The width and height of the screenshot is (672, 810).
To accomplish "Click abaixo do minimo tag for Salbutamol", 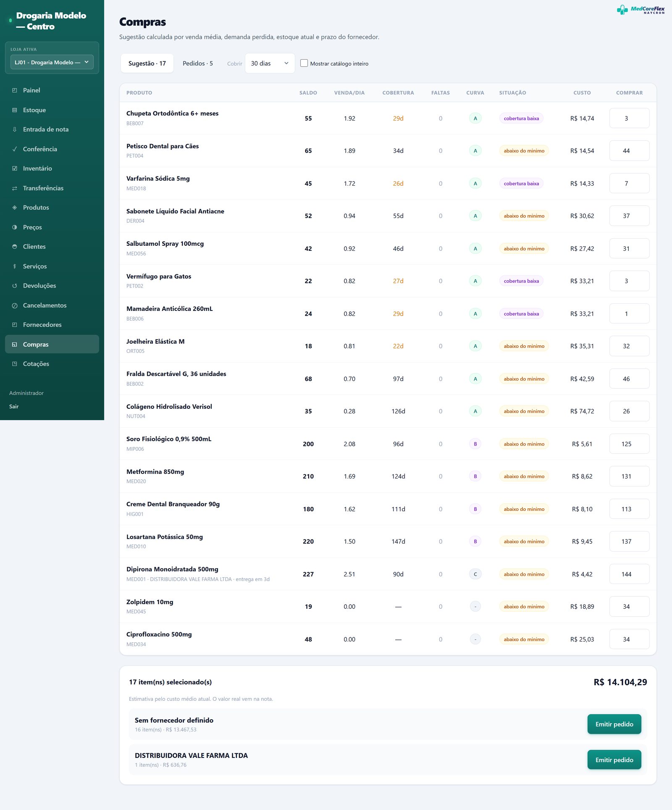I will [524, 249].
